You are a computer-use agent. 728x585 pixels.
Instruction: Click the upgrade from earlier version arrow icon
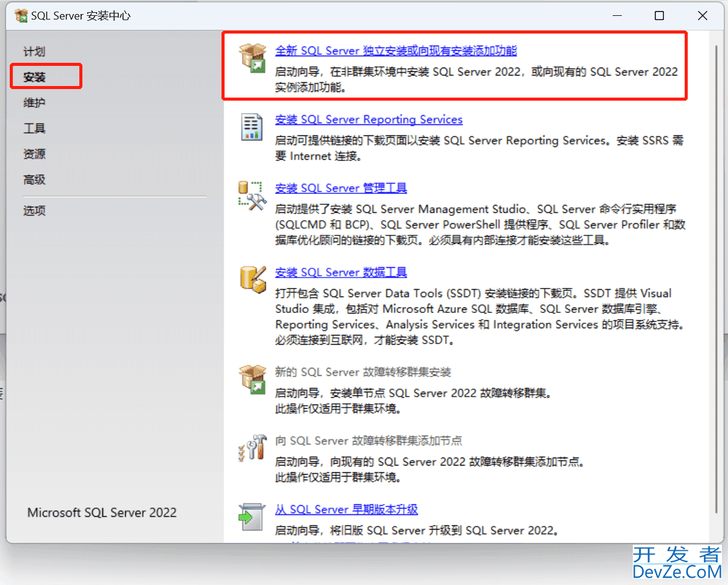point(251,517)
